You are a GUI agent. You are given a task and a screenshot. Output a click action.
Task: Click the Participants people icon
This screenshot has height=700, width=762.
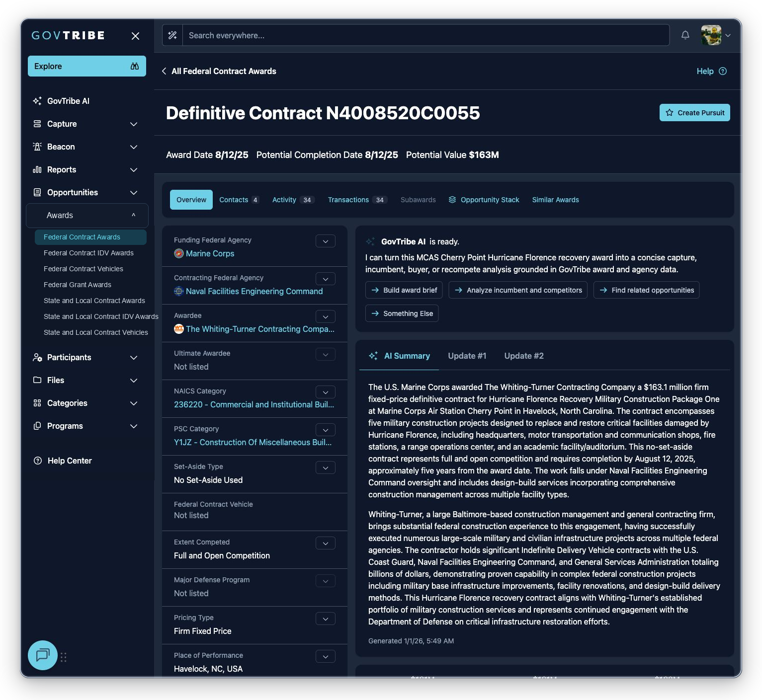(37, 357)
